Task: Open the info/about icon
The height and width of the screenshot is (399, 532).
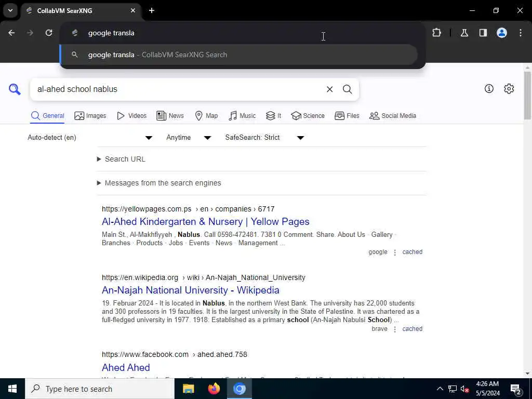Action: pyautogui.click(x=489, y=88)
